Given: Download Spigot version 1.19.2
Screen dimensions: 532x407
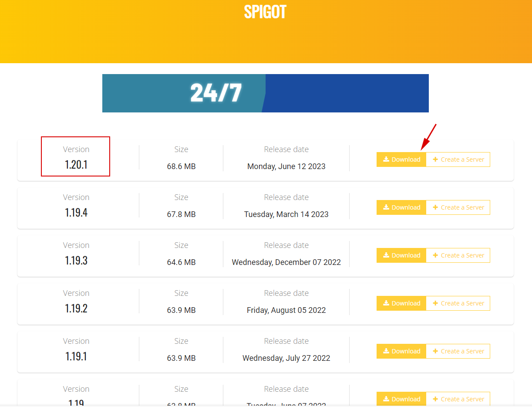Looking at the screenshot, I should 401,303.
